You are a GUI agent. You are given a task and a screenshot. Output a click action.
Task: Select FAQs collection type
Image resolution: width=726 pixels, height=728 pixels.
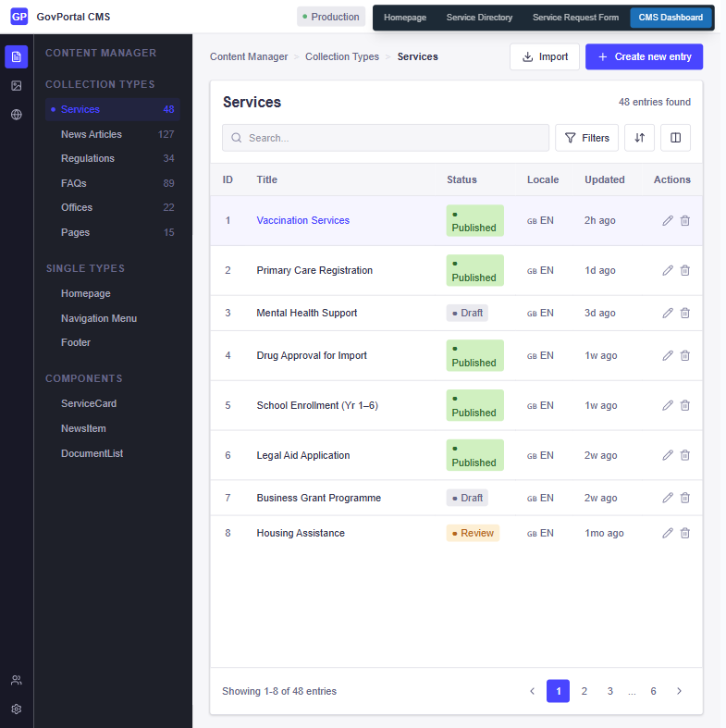[x=112, y=183]
